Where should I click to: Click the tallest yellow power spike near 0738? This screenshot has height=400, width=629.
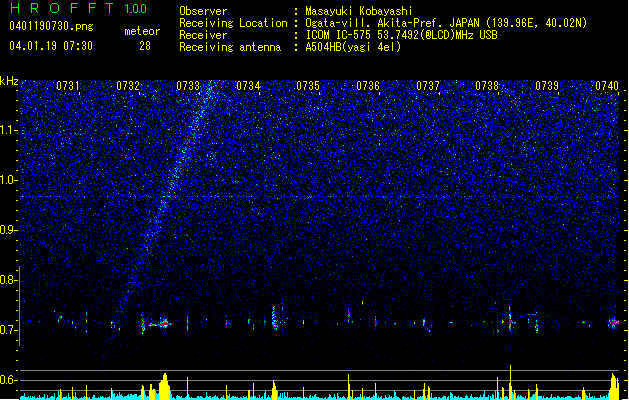pyautogui.click(x=510, y=382)
